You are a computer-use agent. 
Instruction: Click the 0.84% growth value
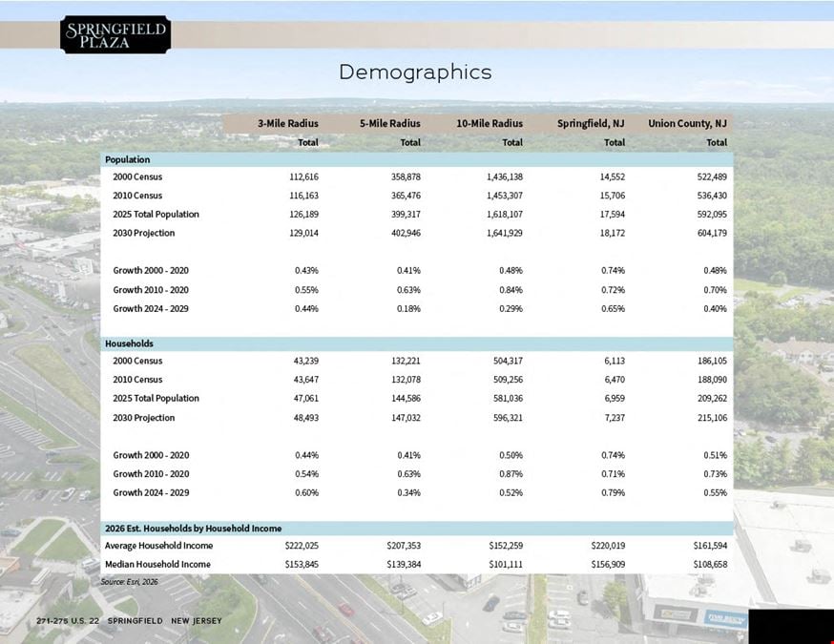point(511,290)
